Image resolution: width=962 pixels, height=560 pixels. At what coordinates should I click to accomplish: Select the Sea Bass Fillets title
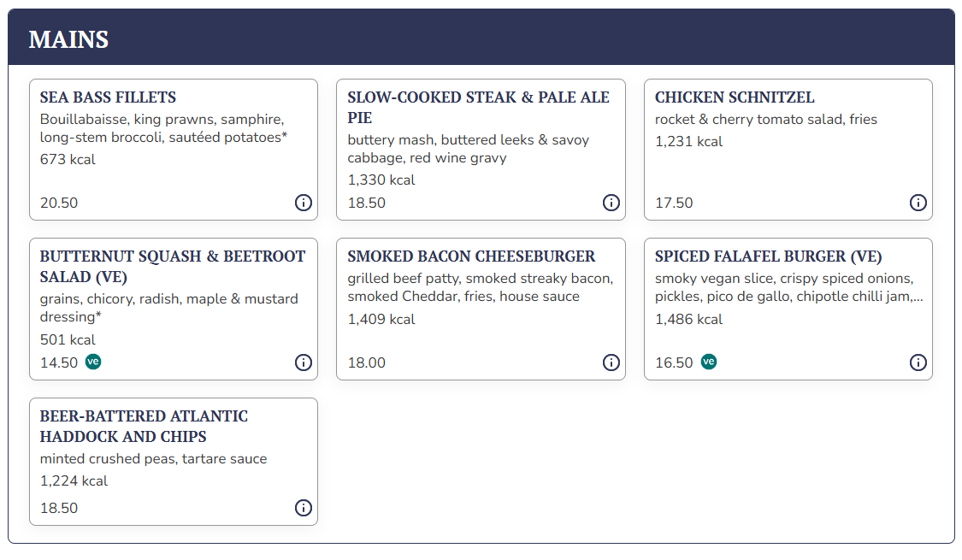click(x=108, y=97)
